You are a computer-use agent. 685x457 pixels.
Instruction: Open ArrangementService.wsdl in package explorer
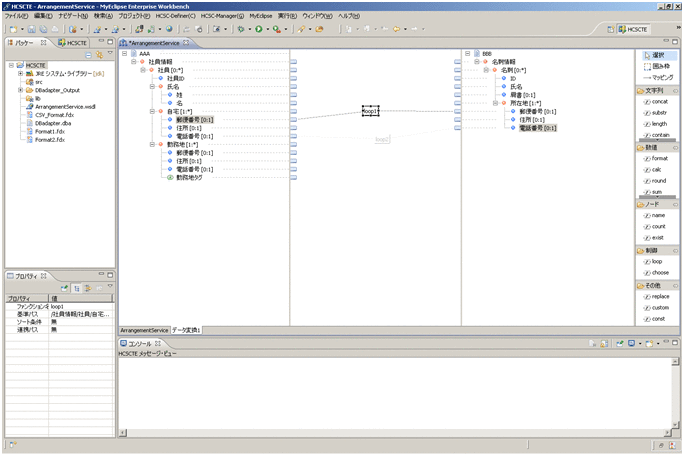[64, 106]
